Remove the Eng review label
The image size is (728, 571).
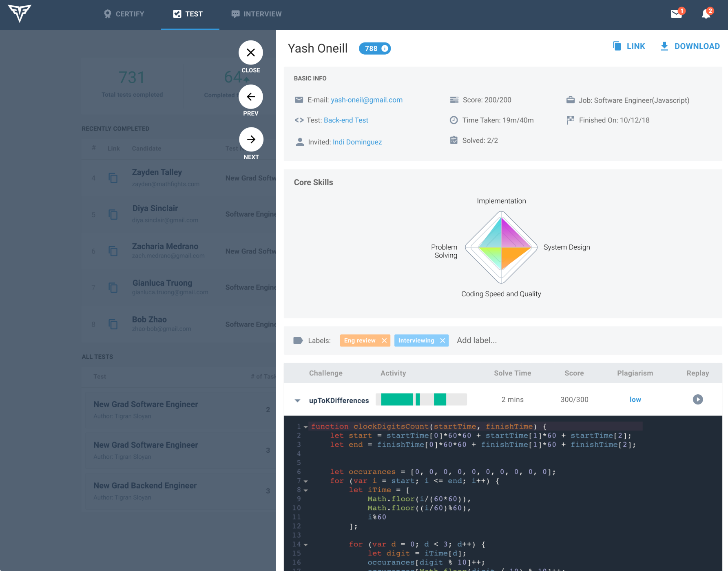(x=384, y=340)
